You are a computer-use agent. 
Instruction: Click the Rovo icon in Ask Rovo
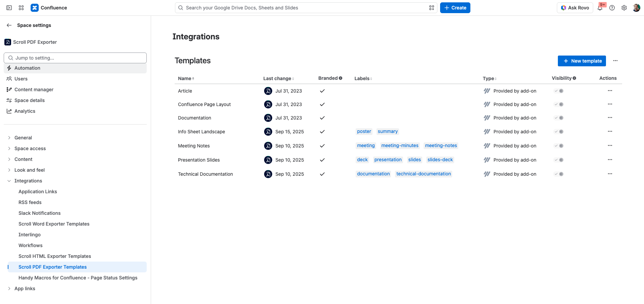point(564,8)
